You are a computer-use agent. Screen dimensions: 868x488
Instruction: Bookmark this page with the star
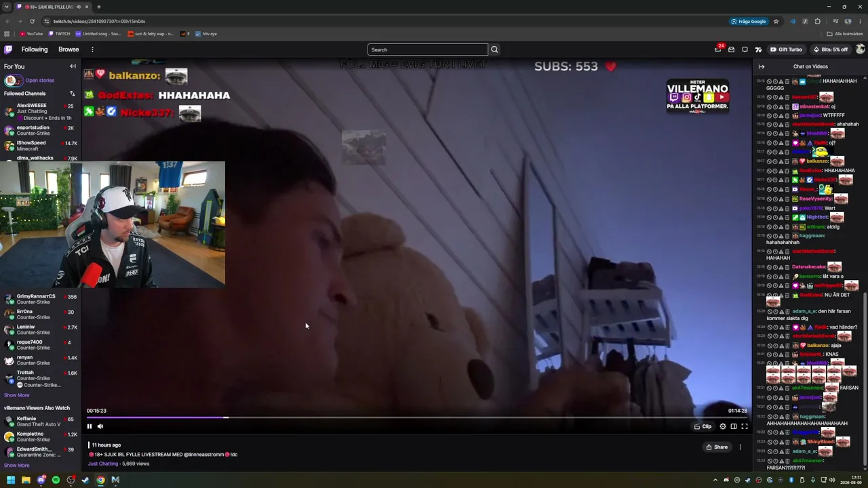[776, 21]
